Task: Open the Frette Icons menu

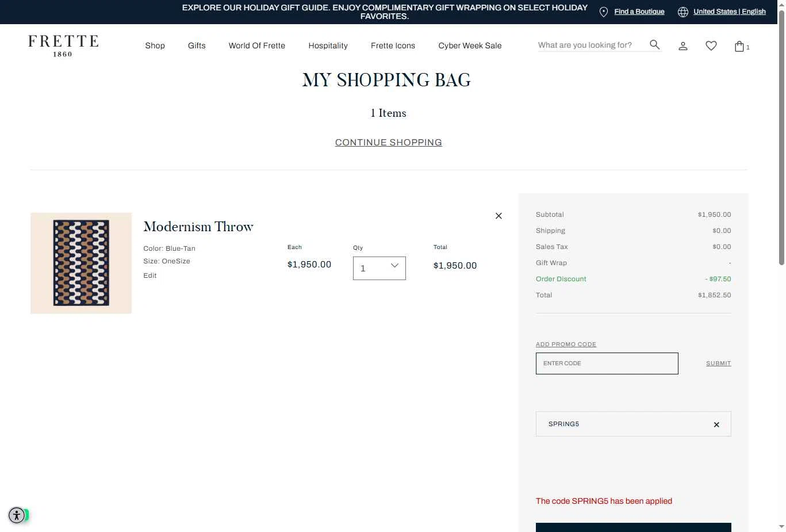Action: pyautogui.click(x=393, y=45)
